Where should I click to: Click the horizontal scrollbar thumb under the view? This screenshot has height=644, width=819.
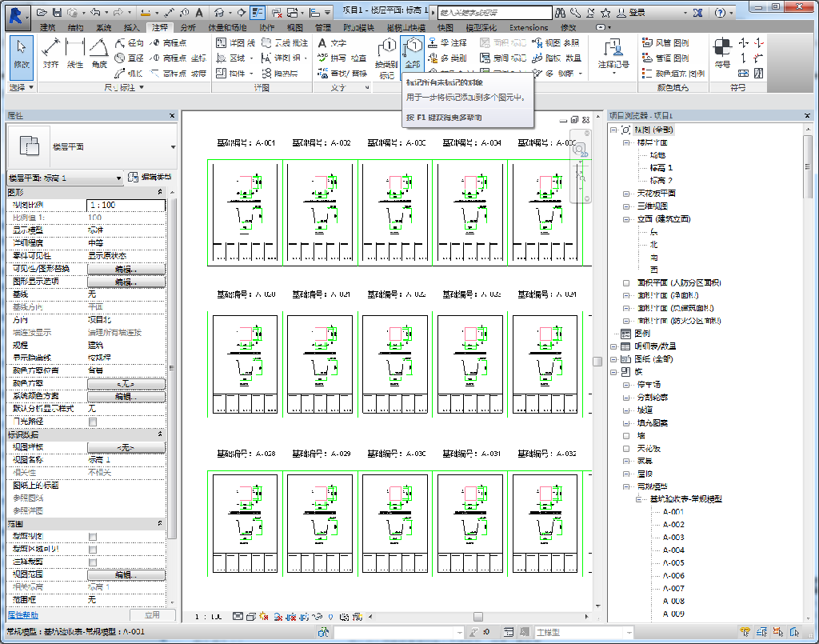pyautogui.click(x=478, y=616)
